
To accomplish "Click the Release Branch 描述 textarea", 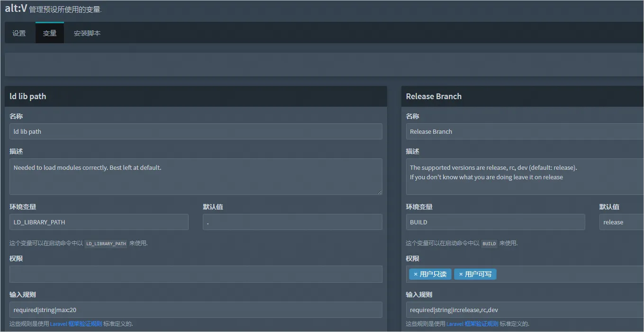I will coord(525,176).
